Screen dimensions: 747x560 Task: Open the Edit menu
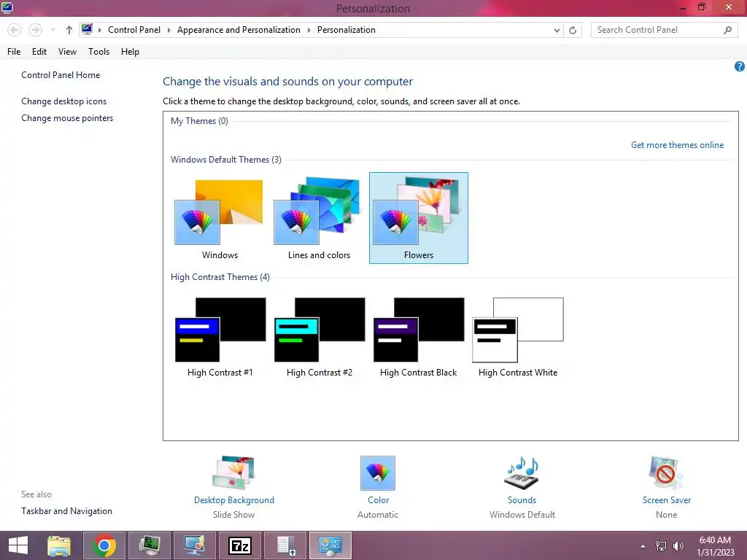pos(39,52)
